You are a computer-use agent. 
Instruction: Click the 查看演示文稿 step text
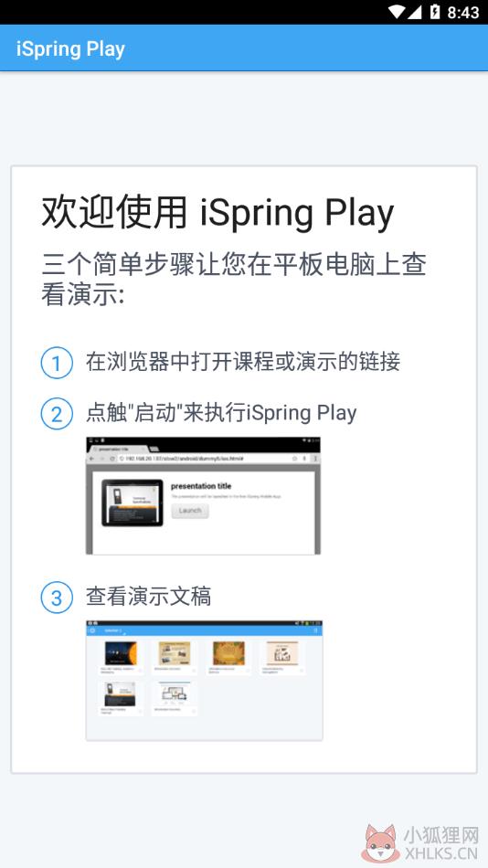148,597
